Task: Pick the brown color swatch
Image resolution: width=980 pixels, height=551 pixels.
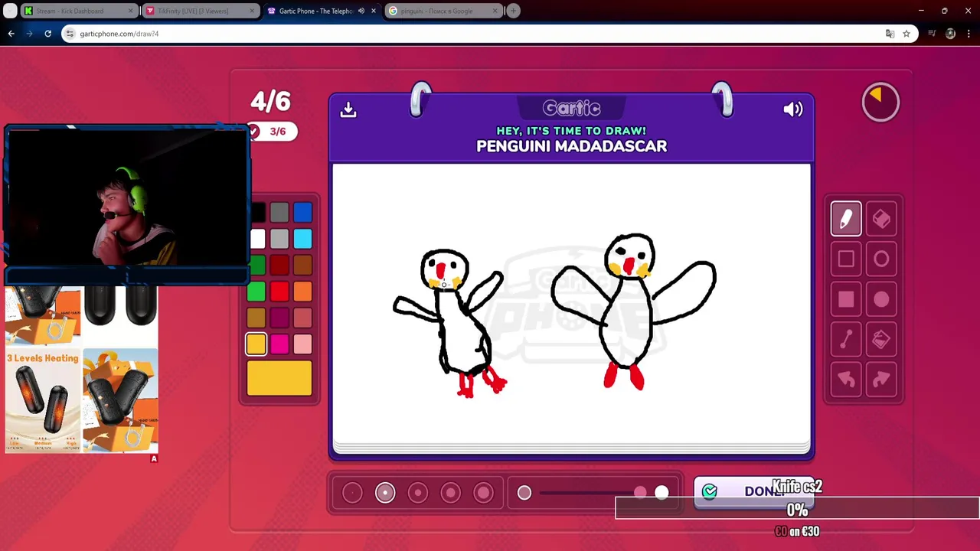Action: point(302,266)
